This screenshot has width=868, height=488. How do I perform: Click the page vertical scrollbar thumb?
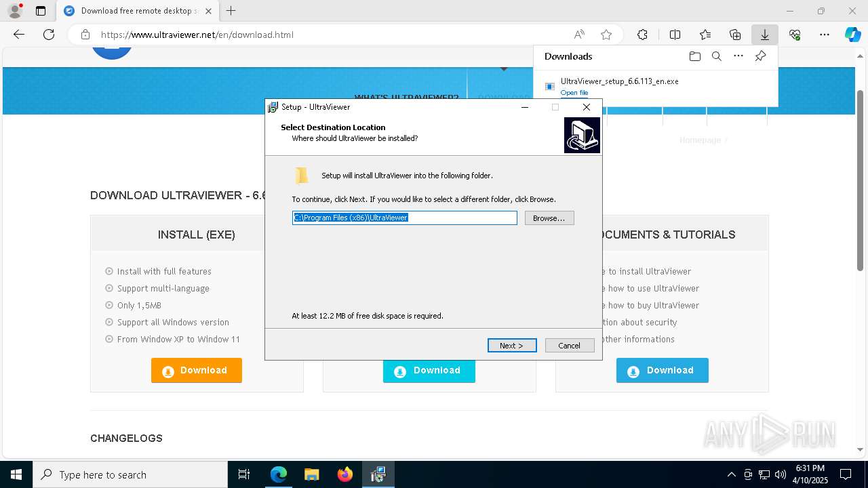point(861,180)
